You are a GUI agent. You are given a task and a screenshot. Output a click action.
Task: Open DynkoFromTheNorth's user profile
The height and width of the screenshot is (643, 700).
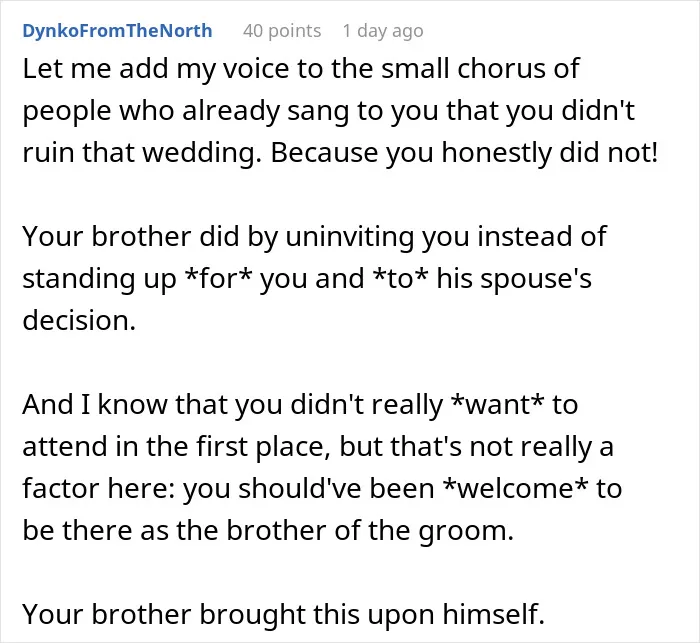117,31
